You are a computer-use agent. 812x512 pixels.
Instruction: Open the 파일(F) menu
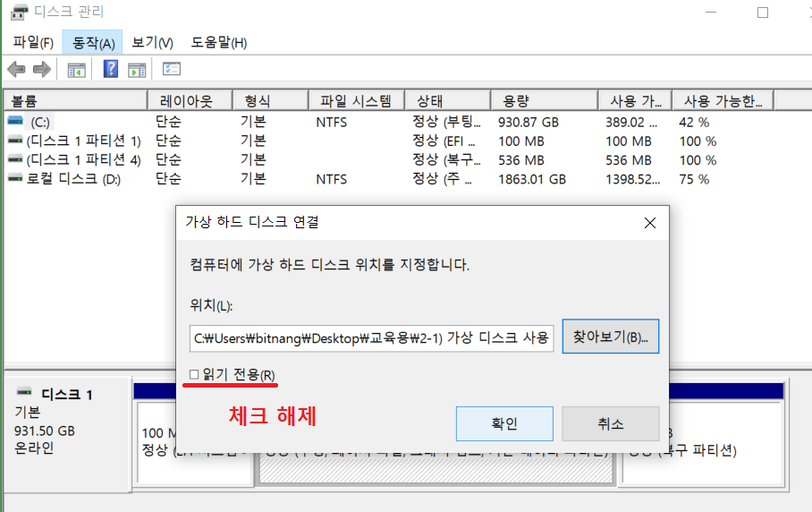click(x=33, y=42)
